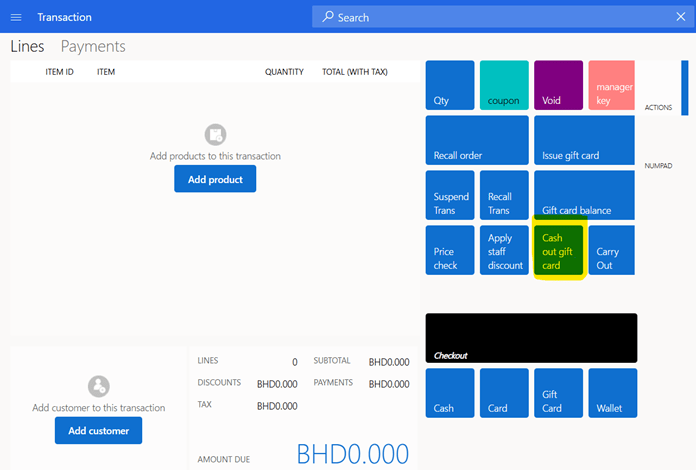Tap the teal coupon tile
This screenshot has height=470, width=696.
coord(504,85)
